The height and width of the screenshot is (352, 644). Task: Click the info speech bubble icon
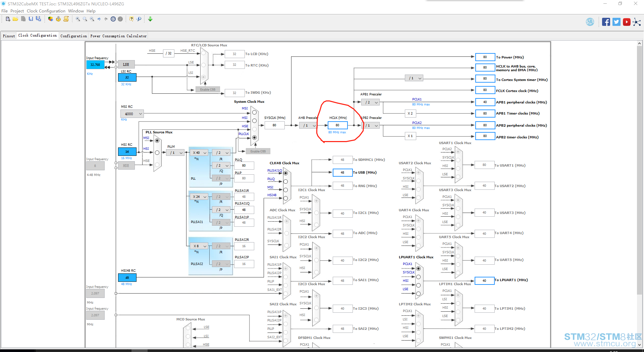tap(139, 19)
